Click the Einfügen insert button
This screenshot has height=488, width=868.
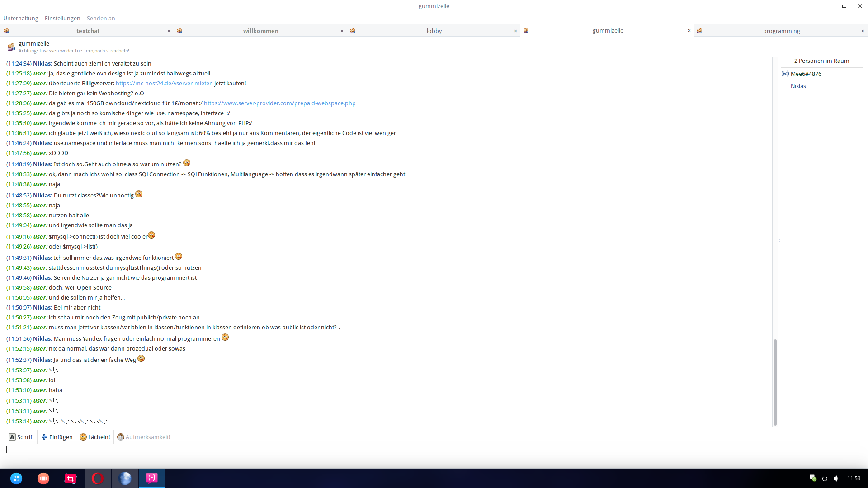tap(57, 437)
